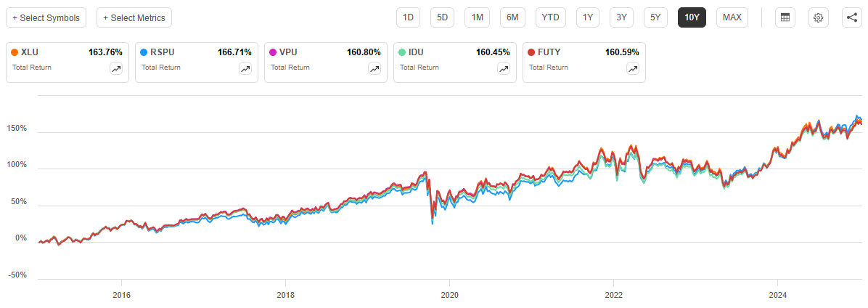Select the 5Y time range
Image resolution: width=868 pixels, height=308 pixels.
(x=655, y=17)
